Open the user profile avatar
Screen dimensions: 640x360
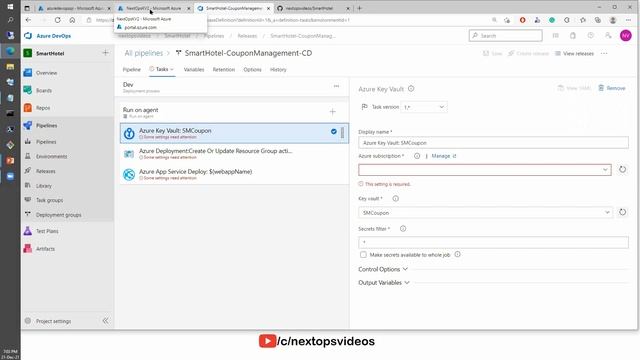[x=625, y=36]
